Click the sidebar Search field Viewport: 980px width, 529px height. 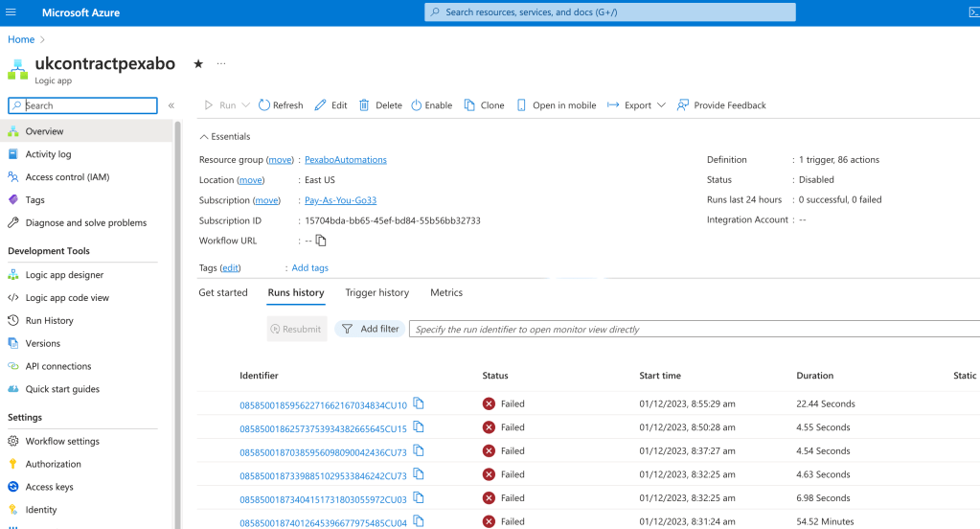(82, 105)
